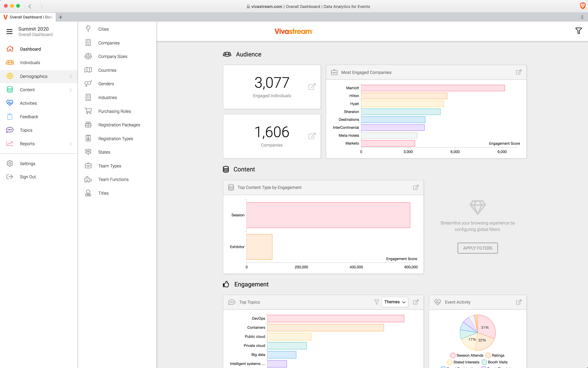
Task: Click the Registration Packages gift icon
Action: coord(88,125)
